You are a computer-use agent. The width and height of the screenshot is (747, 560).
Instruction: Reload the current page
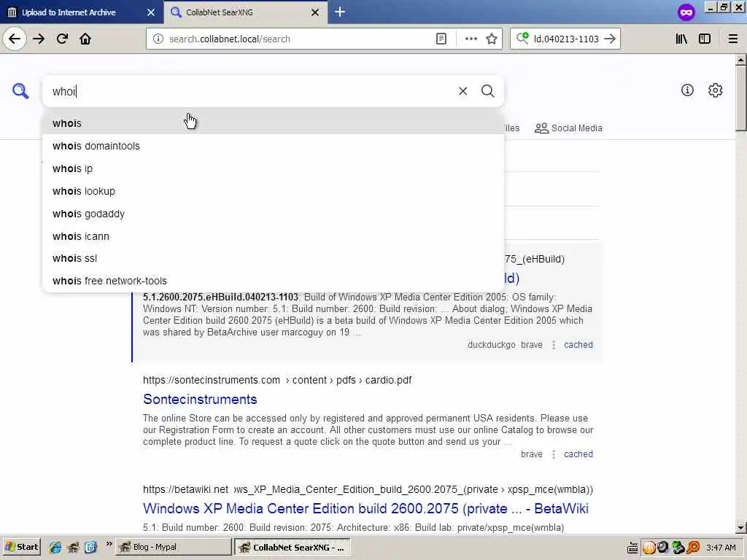point(62,39)
